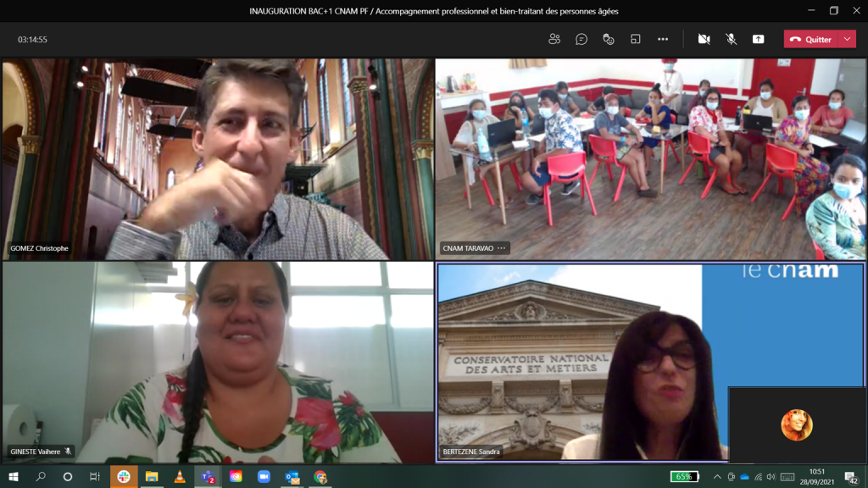868x488 pixels.
Task: Open the OneDrive tray icon
Action: click(744, 476)
